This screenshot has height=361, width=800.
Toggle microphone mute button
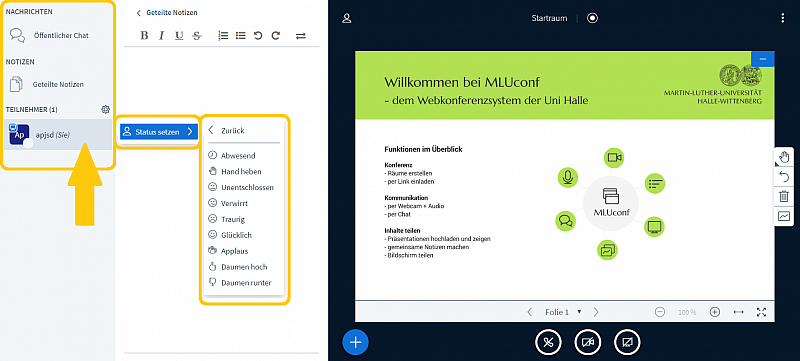point(548,343)
